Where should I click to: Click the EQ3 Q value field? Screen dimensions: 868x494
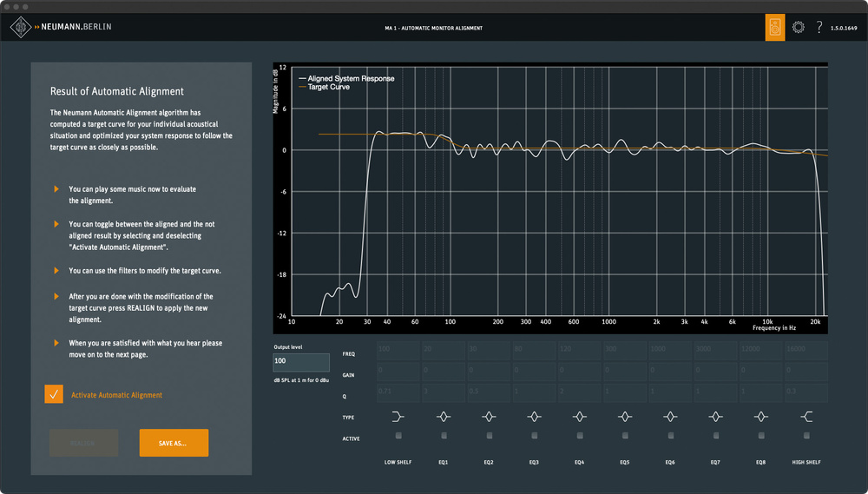533,392
